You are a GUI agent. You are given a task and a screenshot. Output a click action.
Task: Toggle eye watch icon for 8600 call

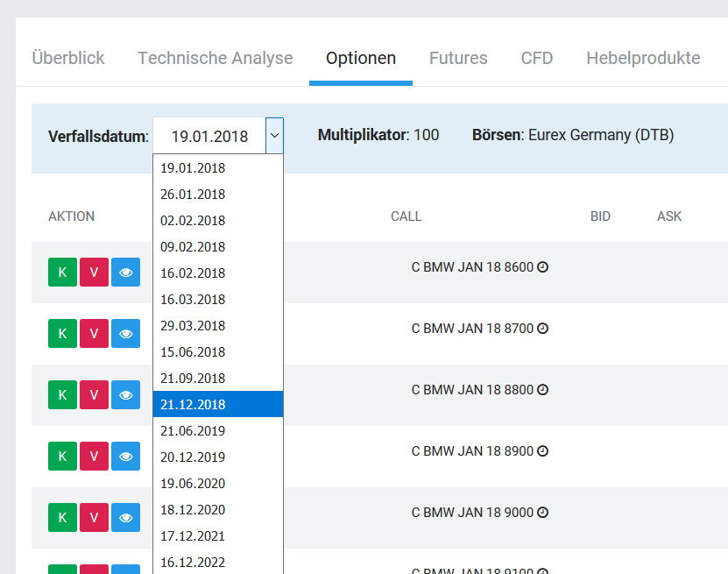(126, 273)
